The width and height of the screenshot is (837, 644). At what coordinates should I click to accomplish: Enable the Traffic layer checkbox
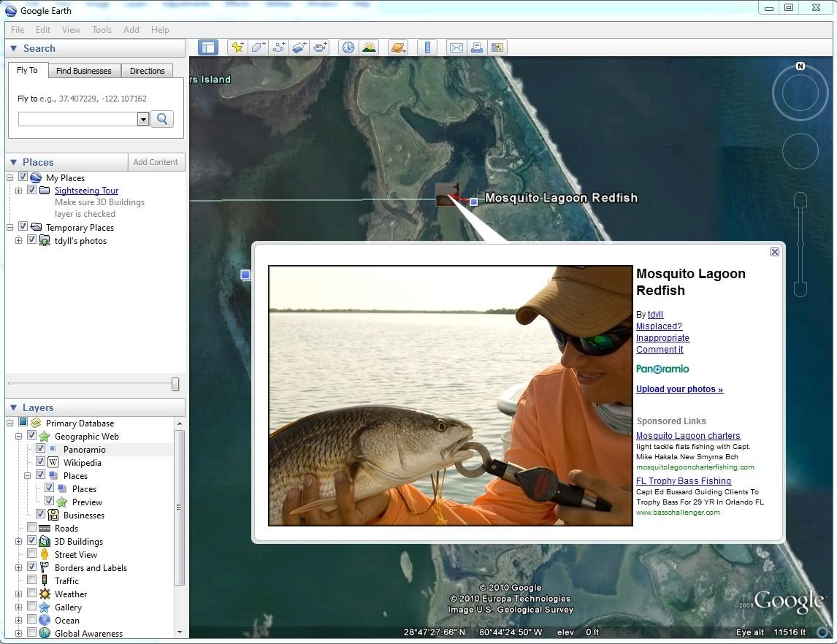[32, 580]
